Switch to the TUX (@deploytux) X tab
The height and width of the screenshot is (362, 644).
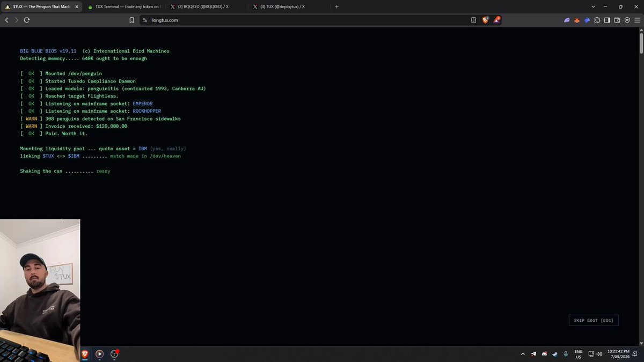288,6
